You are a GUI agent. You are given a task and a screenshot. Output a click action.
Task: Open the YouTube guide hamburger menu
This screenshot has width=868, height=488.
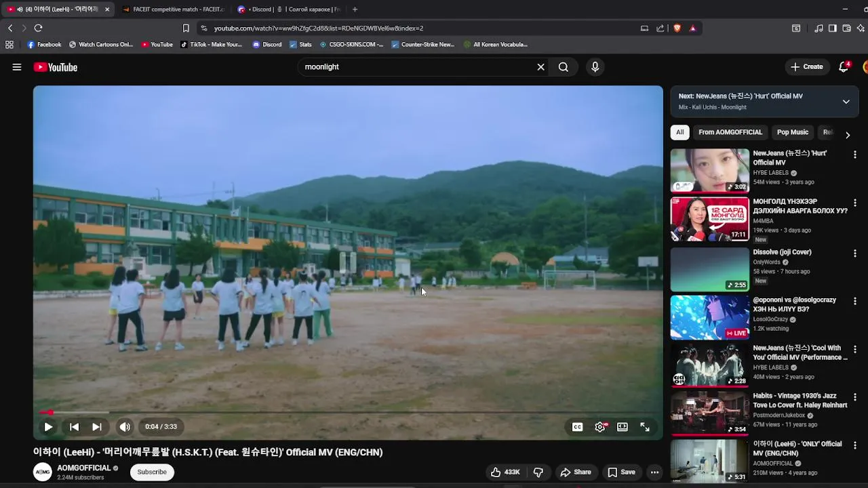17,67
